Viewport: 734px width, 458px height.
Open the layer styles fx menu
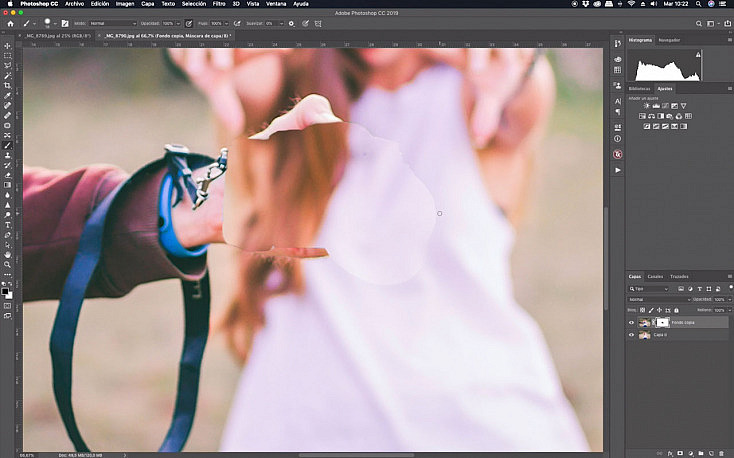(x=670, y=453)
